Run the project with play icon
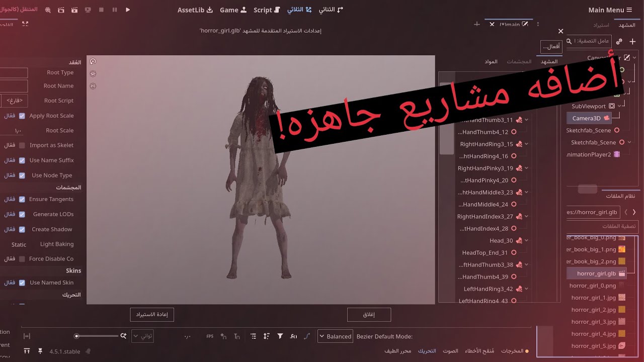The height and width of the screenshot is (362, 644). (x=128, y=10)
